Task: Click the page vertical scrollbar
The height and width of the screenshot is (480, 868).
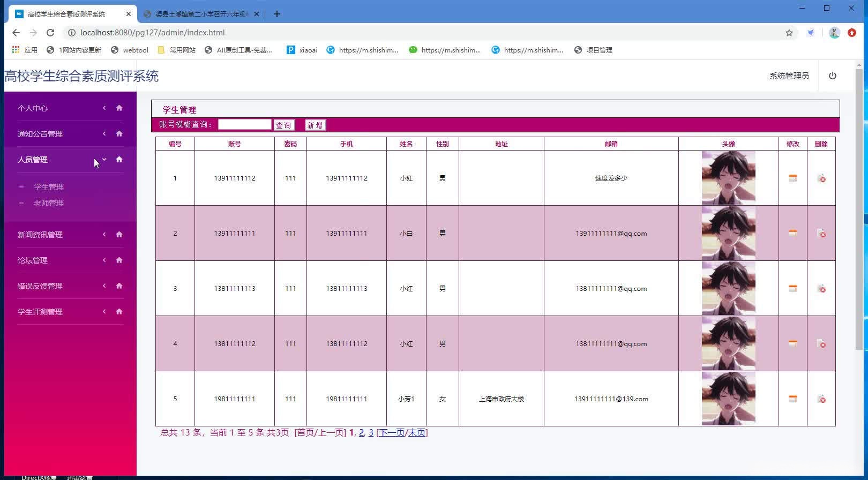Action: click(x=859, y=209)
